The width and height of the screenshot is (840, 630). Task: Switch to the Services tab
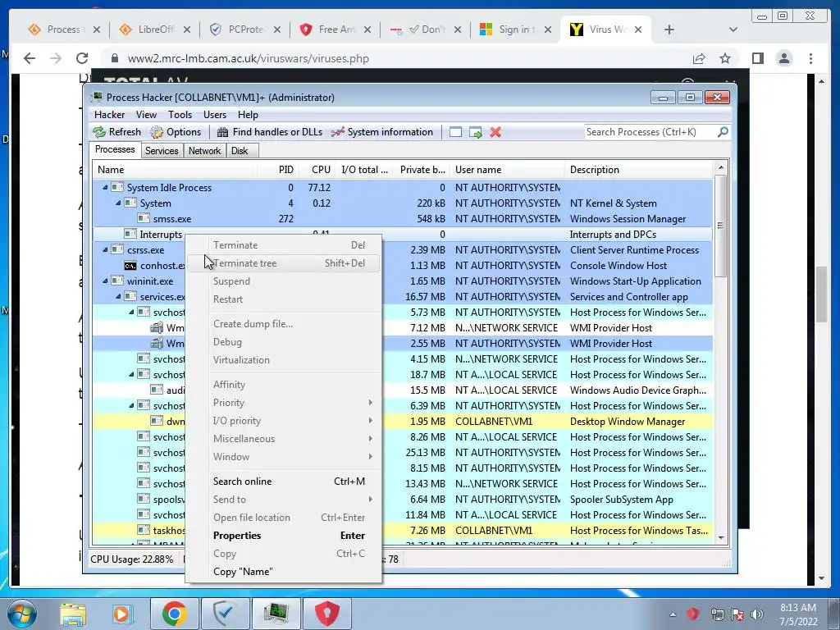click(162, 151)
